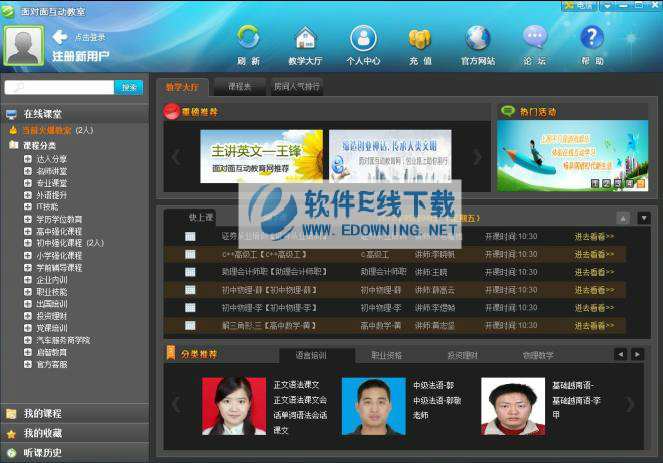Open 我的收藏 favorites panel
This screenshot has width=663, height=463.
[x=43, y=433]
